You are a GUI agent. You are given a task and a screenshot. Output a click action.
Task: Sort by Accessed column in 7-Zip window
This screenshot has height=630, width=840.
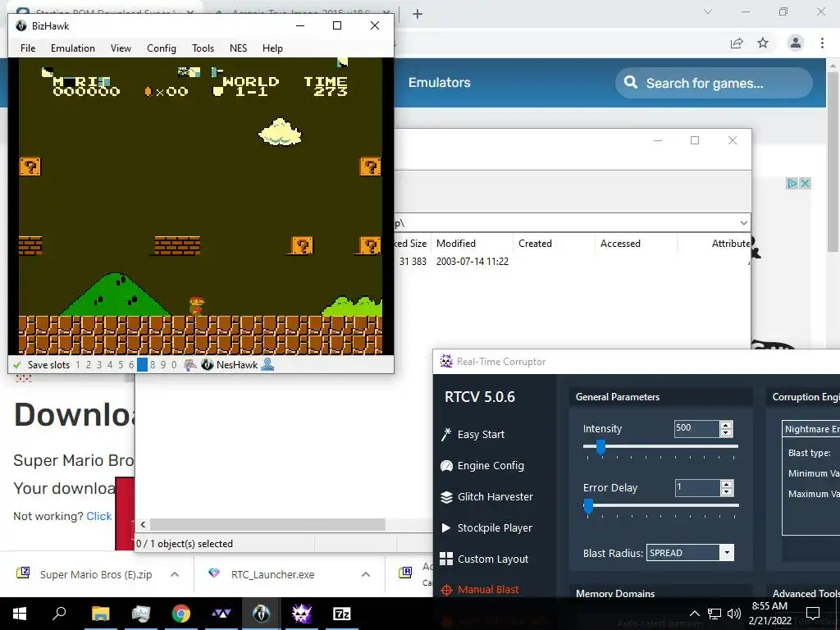click(x=636, y=243)
